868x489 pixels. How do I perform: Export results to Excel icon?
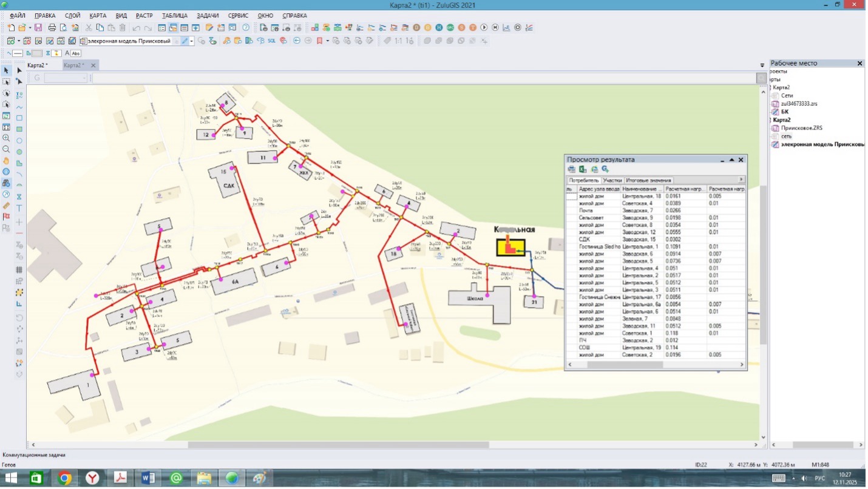[x=583, y=169]
